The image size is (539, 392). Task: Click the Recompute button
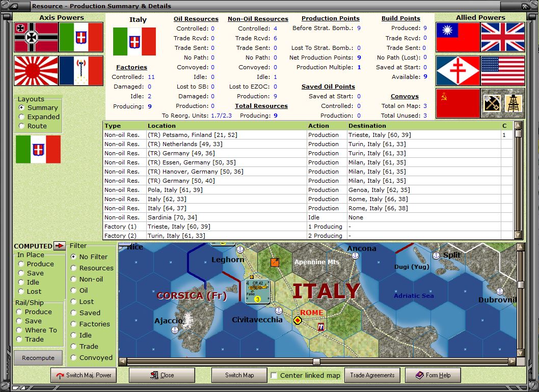[38, 358]
